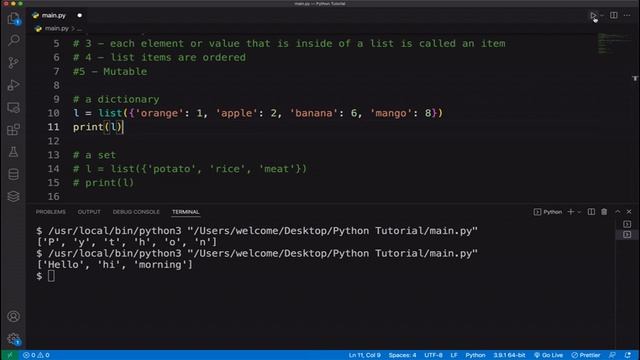640x360 pixels.
Task: Maximize panel size with chevron up
Action: coord(618,211)
